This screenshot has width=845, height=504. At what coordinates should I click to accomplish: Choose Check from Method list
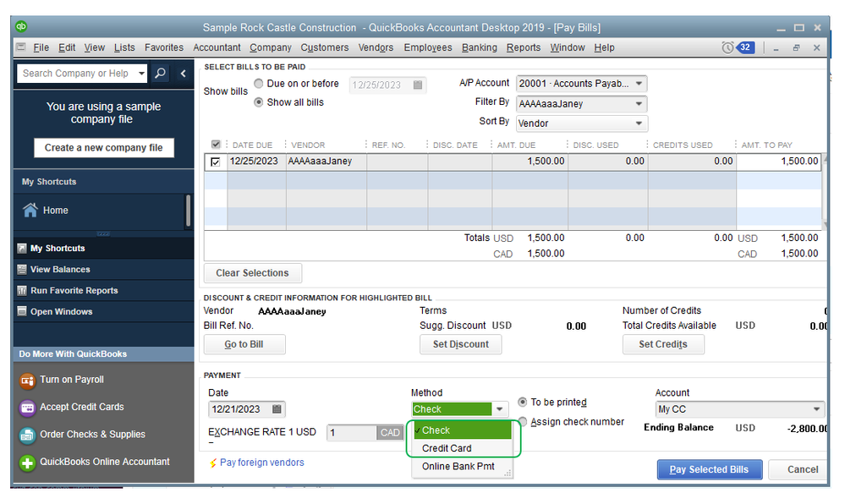coord(462,430)
